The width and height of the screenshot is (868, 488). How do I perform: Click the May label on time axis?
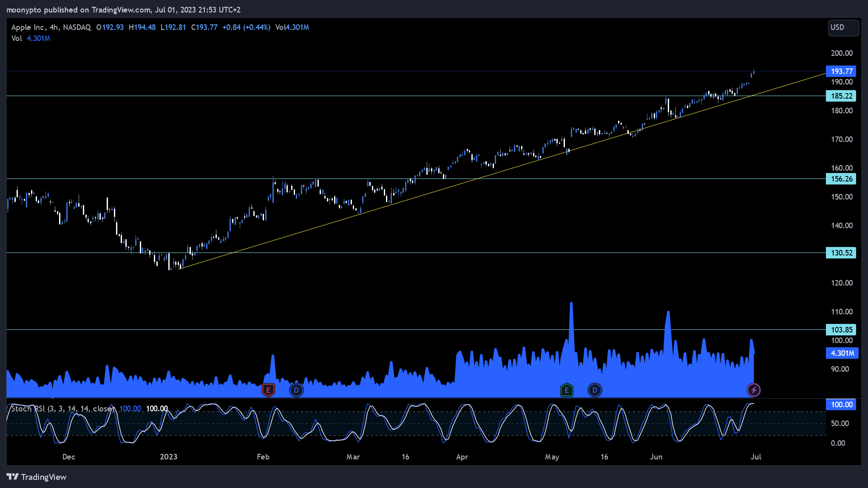(552, 457)
